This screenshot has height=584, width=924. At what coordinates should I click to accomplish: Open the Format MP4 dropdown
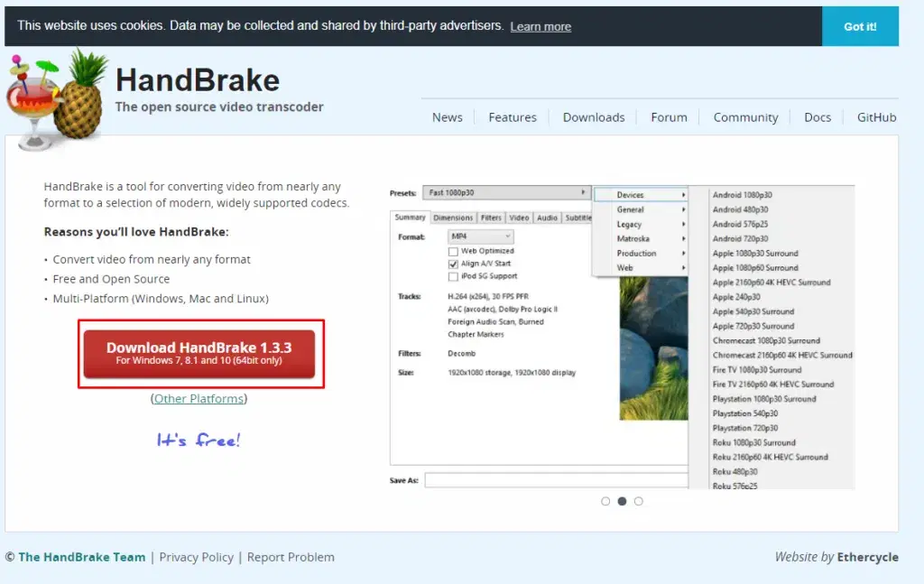coord(480,236)
